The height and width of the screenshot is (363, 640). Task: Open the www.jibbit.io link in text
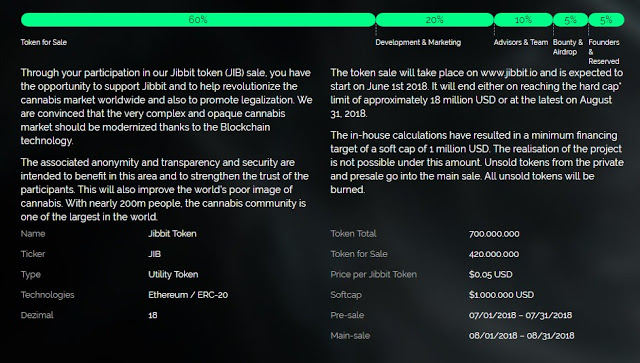(x=509, y=73)
